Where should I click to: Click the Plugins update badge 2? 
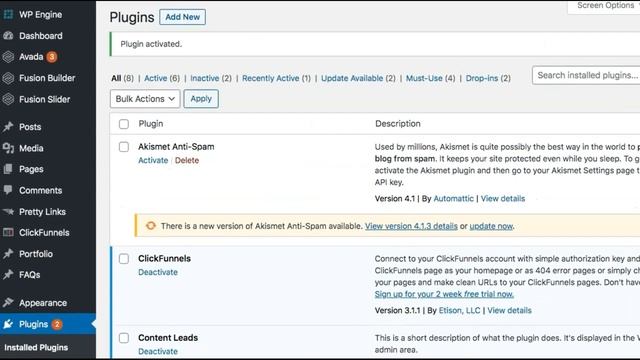pos(57,324)
